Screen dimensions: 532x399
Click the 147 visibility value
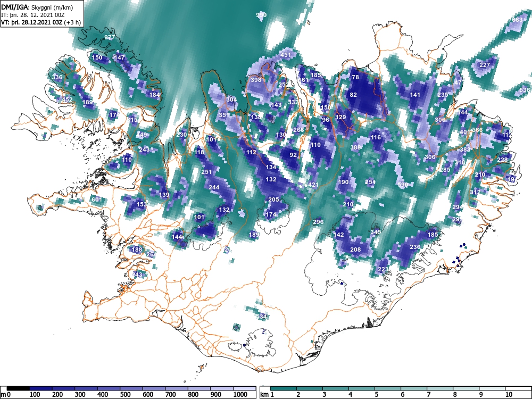point(119,57)
